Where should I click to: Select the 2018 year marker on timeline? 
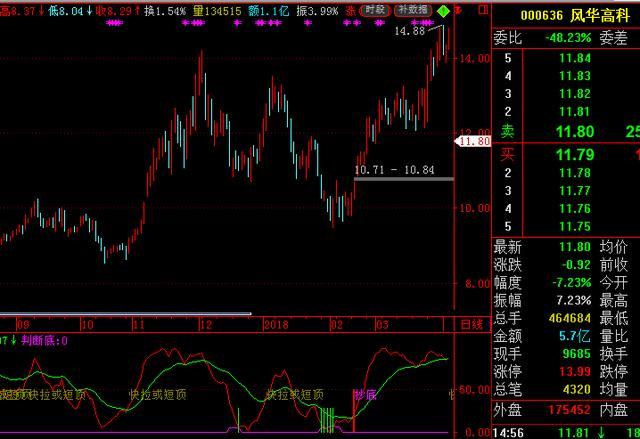click(x=276, y=324)
